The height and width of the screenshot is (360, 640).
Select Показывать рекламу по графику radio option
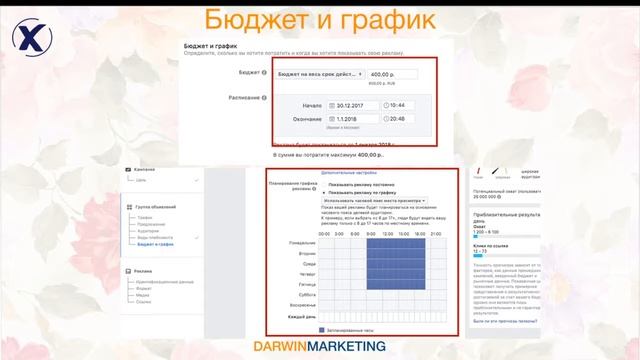click(x=324, y=193)
